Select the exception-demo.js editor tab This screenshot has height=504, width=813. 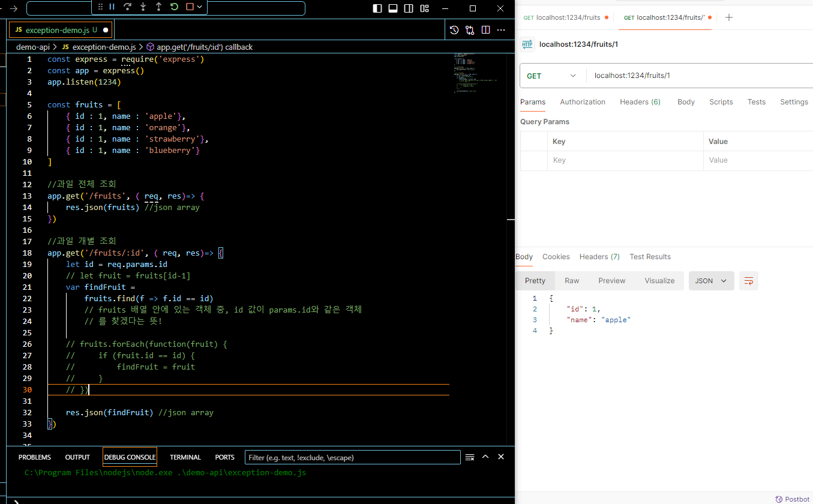point(61,29)
